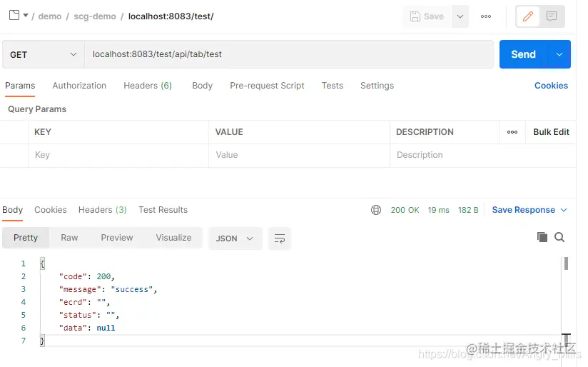Image resolution: width=588 pixels, height=367 pixels.
Task: Switch to the Authorization tab
Action: 79,86
